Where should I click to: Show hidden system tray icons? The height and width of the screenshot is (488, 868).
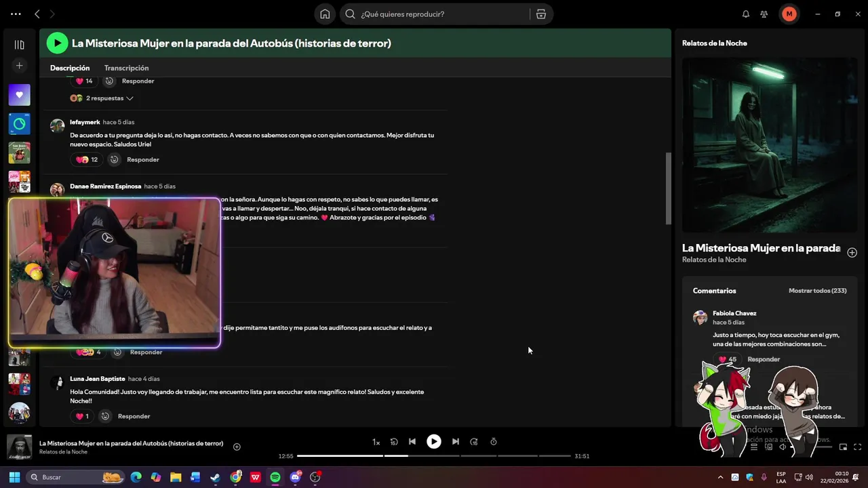[720, 477]
